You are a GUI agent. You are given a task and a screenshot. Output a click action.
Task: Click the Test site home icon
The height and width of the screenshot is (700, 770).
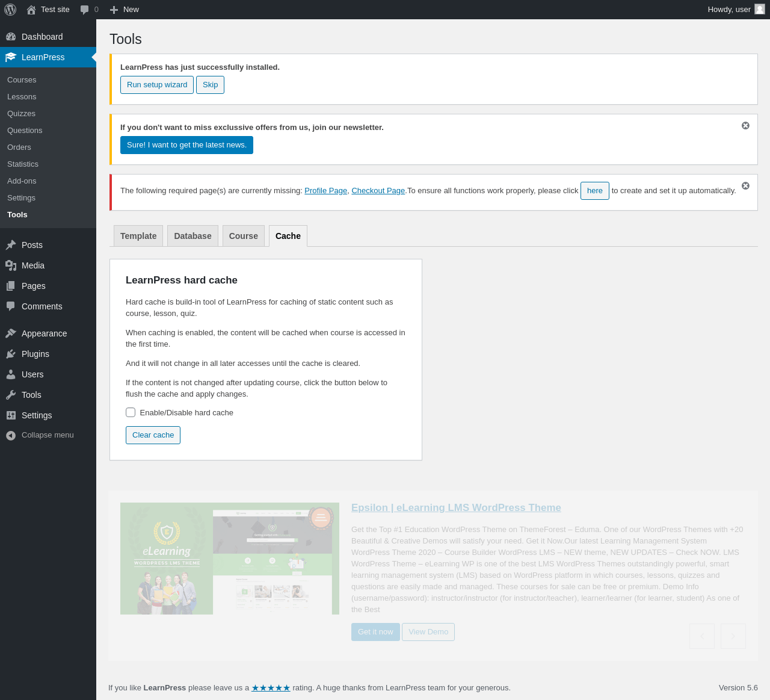pyautogui.click(x=31, y=10)
